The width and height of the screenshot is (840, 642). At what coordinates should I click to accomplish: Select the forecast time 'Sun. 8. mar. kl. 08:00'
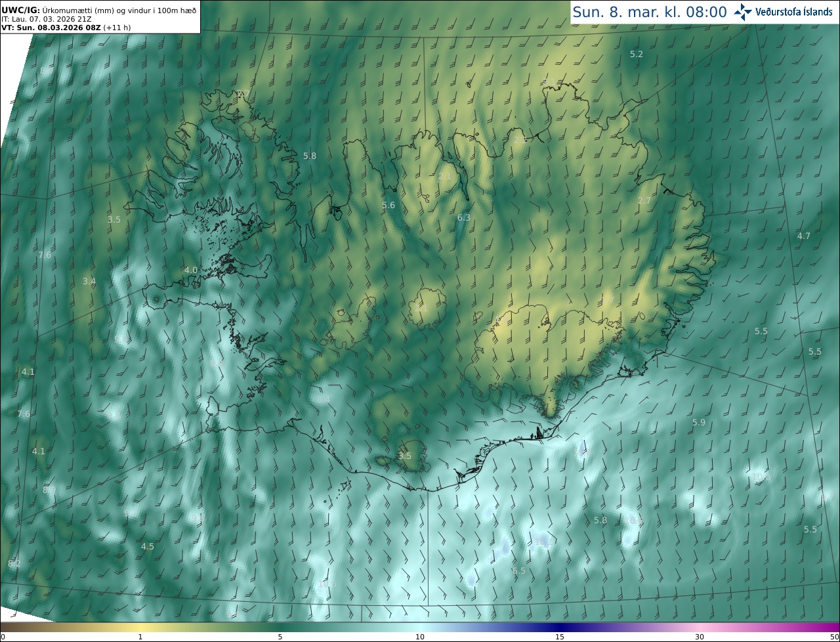(x=650, y=12)
